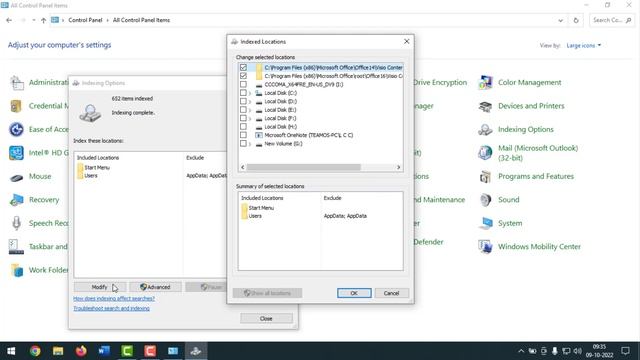Viewport: 640px width, 360px height.
Task: Check the Microsoft OneNote location checkbox
Action: (243, 135)
